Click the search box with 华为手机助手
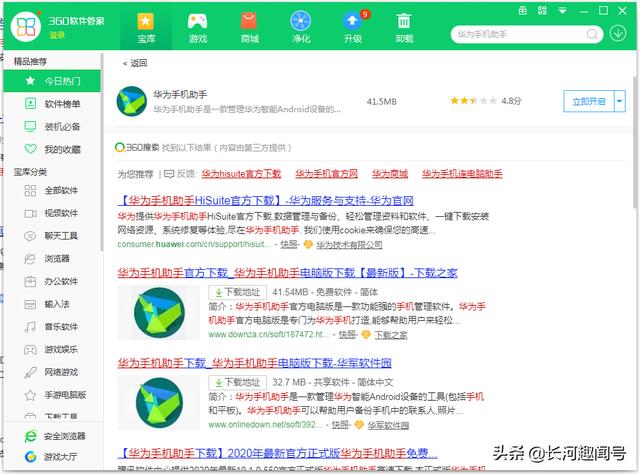This screenshot has height=475, width=640. point(519,34)
